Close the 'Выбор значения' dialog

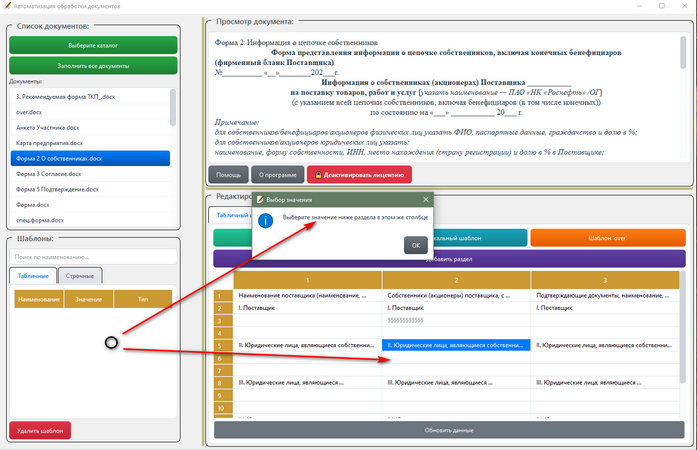pyautogui.click(x=425, y=200)
